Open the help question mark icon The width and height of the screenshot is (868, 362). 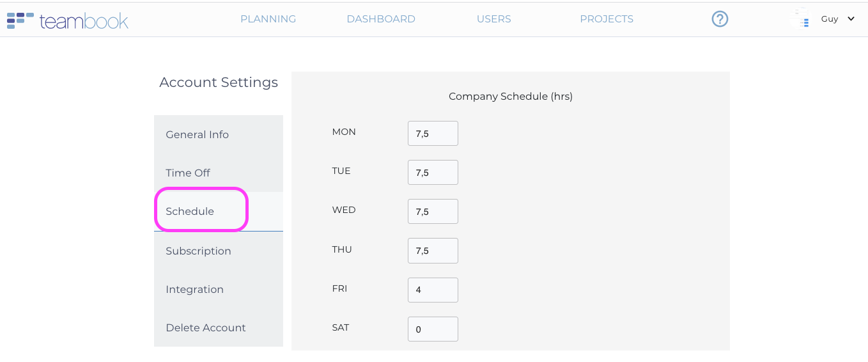720,19
